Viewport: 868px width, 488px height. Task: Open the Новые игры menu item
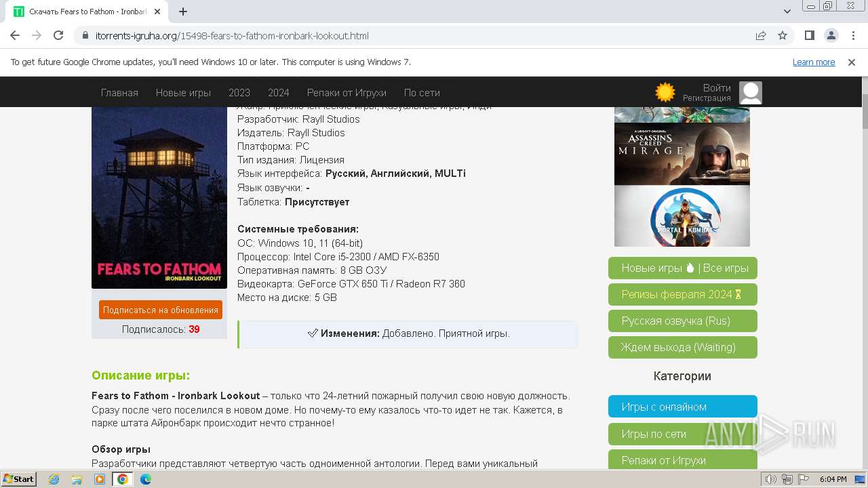pos(183,93)
